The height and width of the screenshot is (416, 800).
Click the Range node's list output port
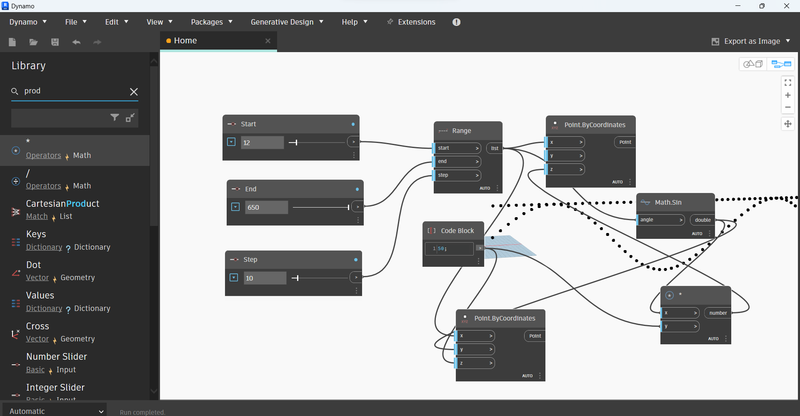tap(494, 148)
